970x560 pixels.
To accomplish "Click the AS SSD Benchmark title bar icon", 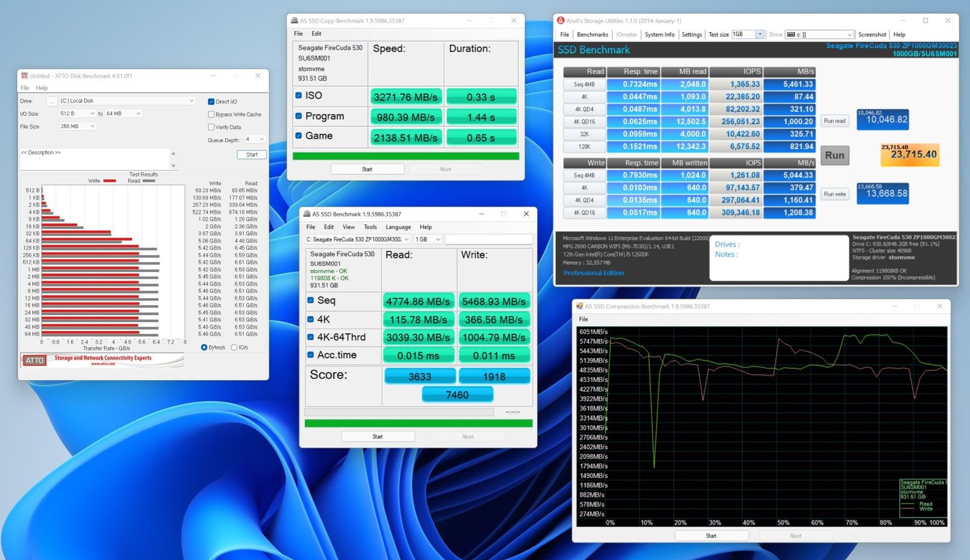I will pyautogui.click(x=307, y=214).
